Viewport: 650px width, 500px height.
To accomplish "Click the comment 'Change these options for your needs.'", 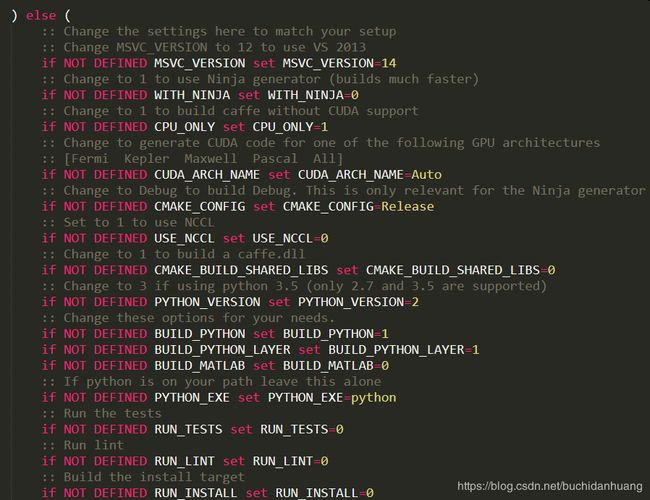I will (x=188, y=318).
